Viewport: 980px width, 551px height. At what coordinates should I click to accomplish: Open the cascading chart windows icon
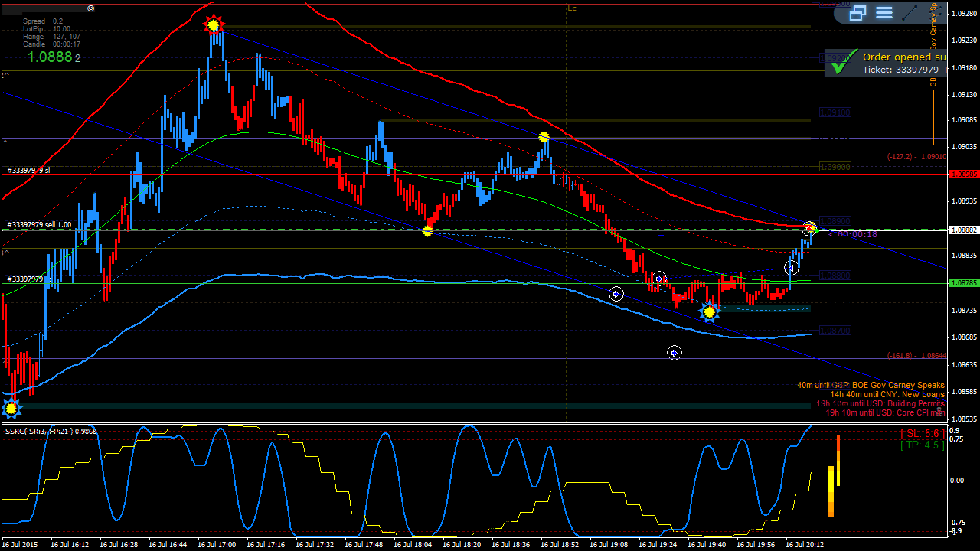tap(857, 12)
